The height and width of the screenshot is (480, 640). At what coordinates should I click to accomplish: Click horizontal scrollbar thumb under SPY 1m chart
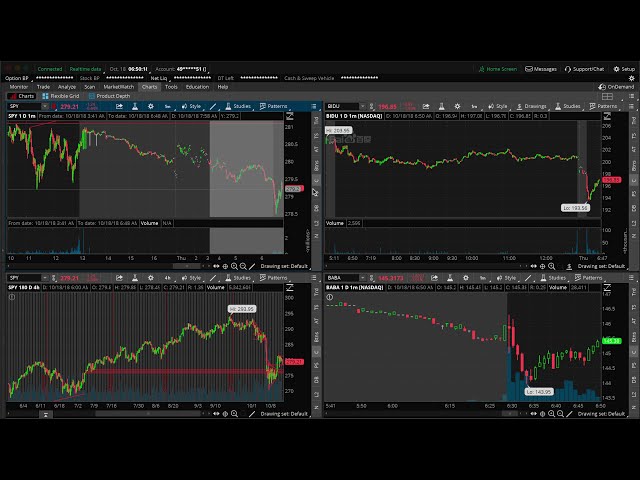click(x=187, y=267)
